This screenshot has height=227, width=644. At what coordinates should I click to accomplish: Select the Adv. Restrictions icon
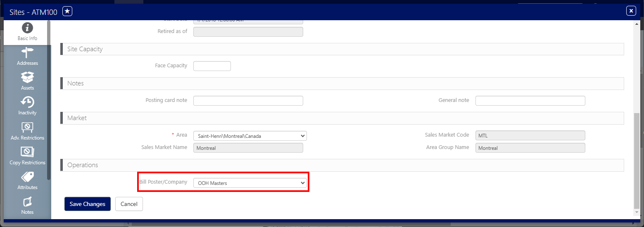[x=27, y=127]
